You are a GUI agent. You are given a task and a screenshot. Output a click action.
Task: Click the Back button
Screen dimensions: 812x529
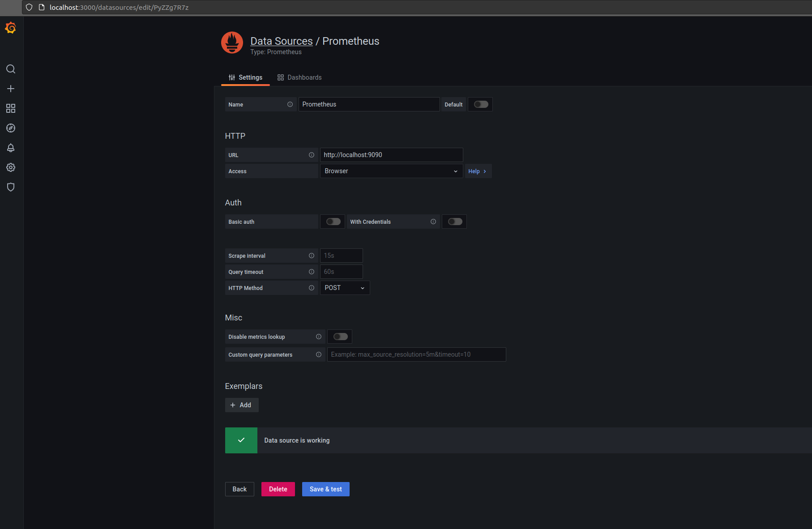point(239,489)
